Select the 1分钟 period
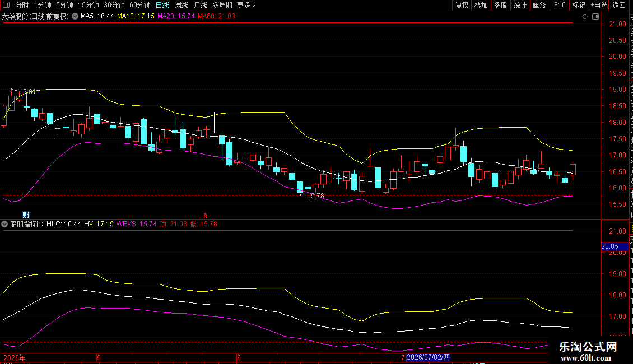 (43, 5)
